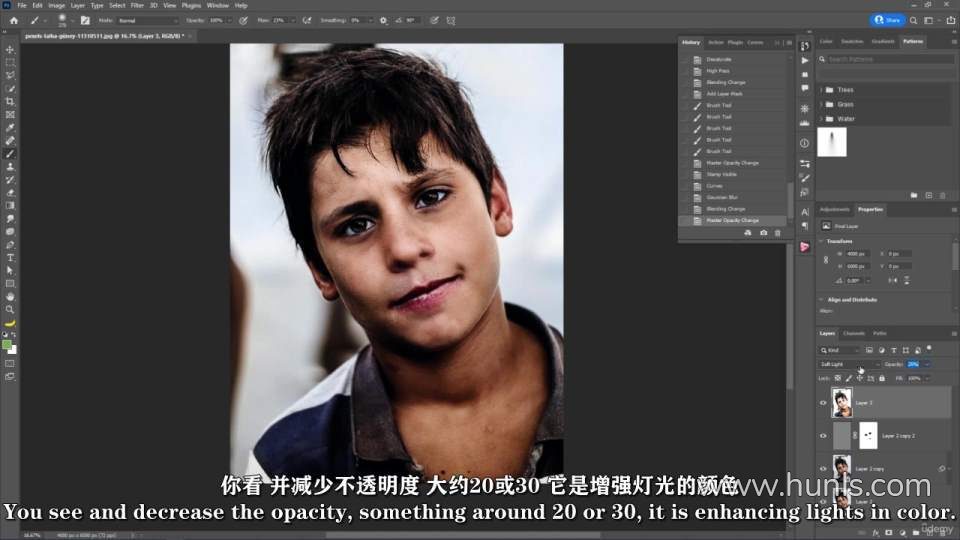The image size is (960, 540).
Task: Open the Fill percentage dropdown
Action: point(927,378)
